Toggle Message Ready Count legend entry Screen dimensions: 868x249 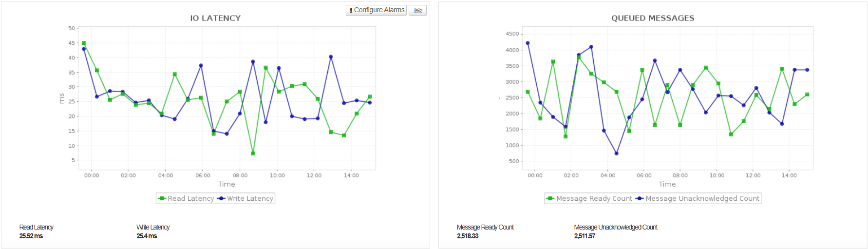[589, 198]
